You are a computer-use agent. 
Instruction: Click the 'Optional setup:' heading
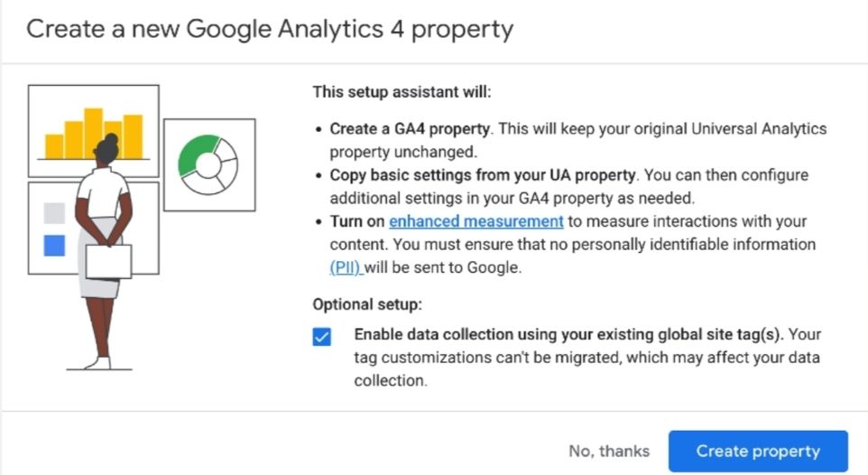click(367, 303)
